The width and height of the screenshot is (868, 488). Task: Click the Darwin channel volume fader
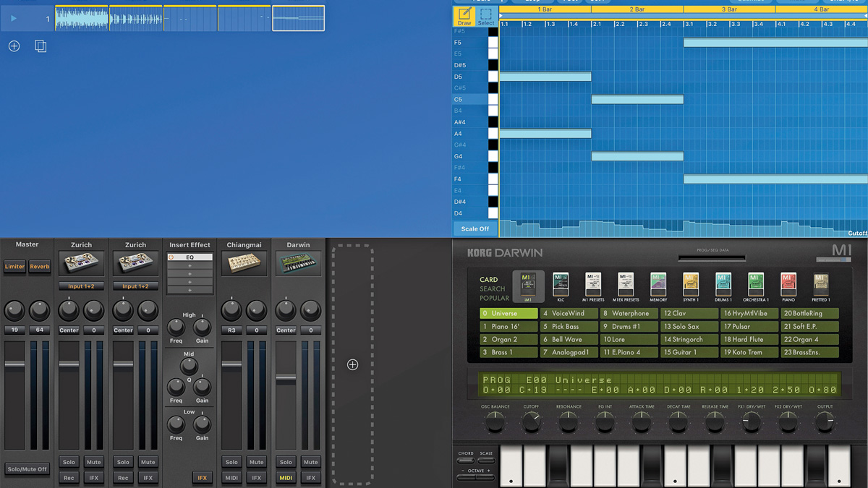286,377
